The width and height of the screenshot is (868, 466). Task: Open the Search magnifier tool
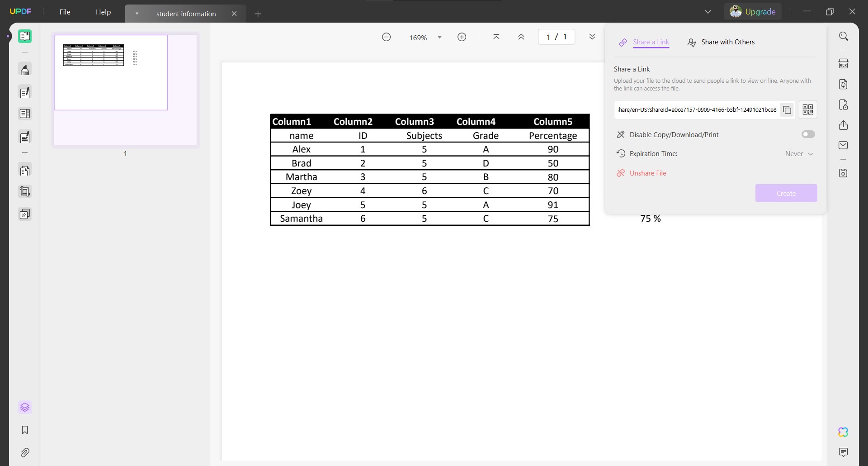pos(844,36)
